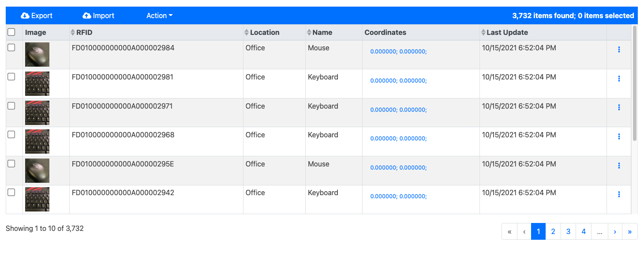Click the Coordinates column header
The height and width of the screenshot is (253, 644).
[385, 32]
